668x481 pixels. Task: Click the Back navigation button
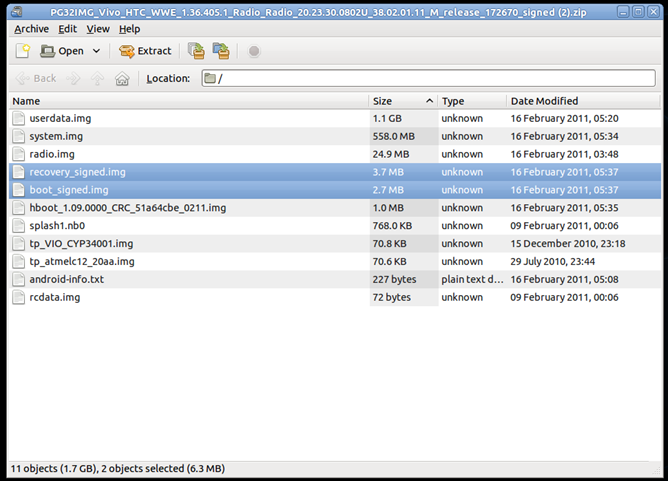36,78
